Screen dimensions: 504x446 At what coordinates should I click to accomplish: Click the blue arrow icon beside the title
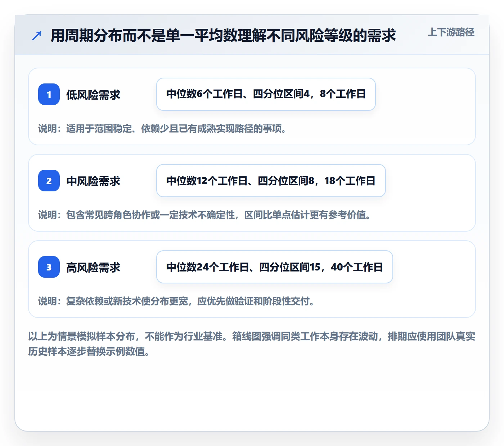tap(37, 36)
